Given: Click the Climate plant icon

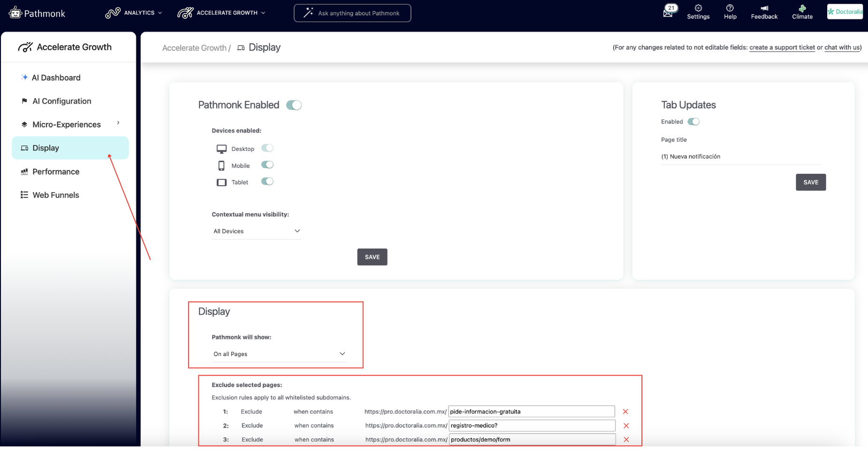Looking at the screenshot, I should tap(802, 8).
